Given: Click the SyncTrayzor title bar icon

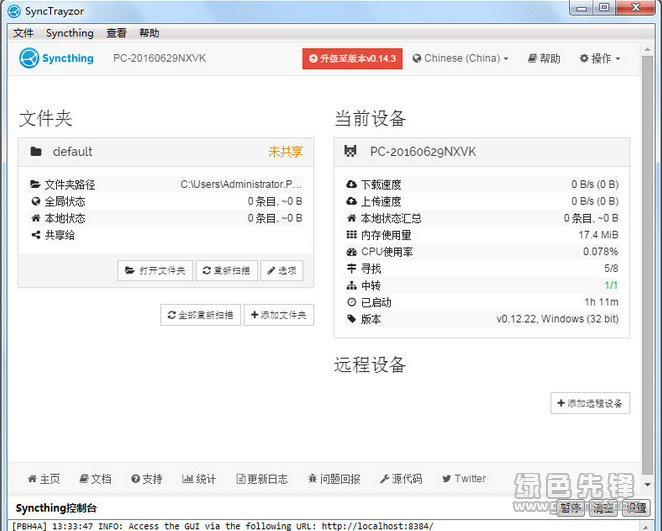Looking at the screenshot, I should (x=14, y=11).
